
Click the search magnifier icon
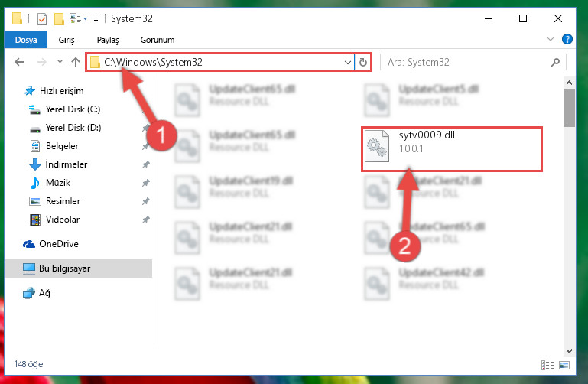555,62
